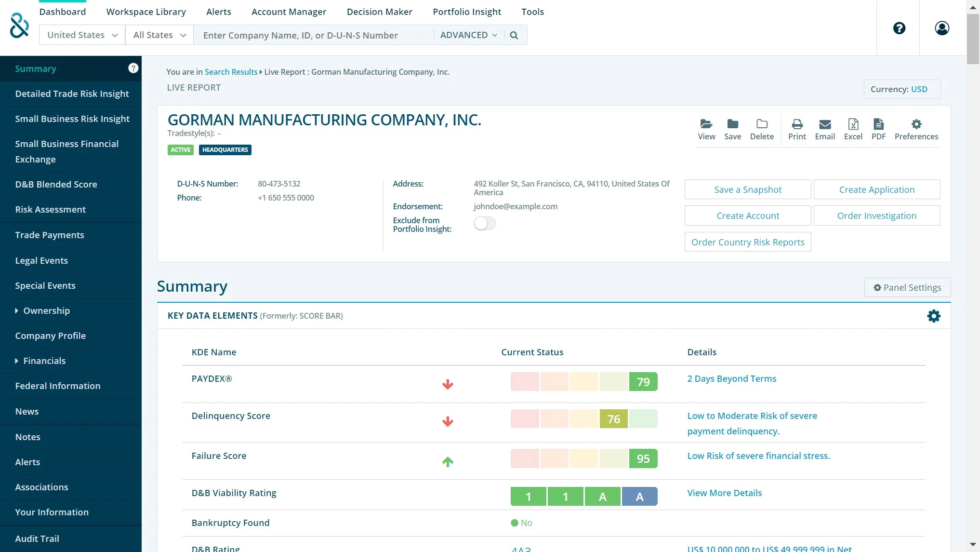Image resolution: width=980 pixels, height=552 pixels.
Task: Select Small Business Financial Exchange item
Action: click(x=71, y=152)
